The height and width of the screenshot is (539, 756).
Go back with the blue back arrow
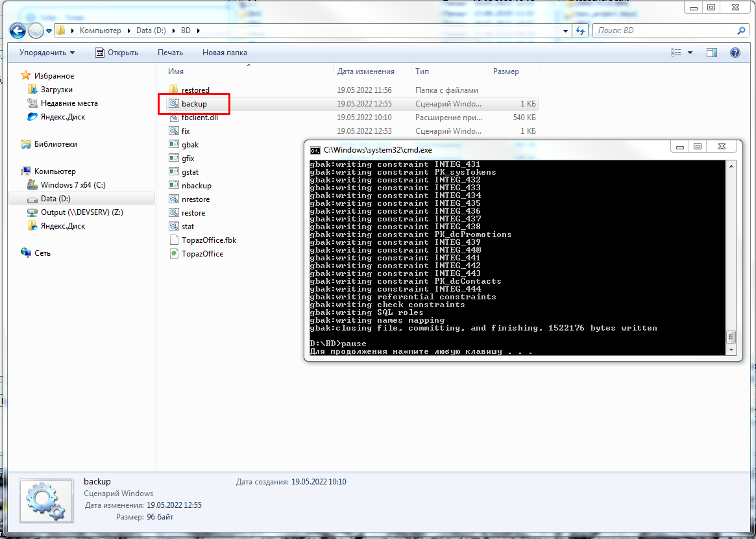(18, 31)
